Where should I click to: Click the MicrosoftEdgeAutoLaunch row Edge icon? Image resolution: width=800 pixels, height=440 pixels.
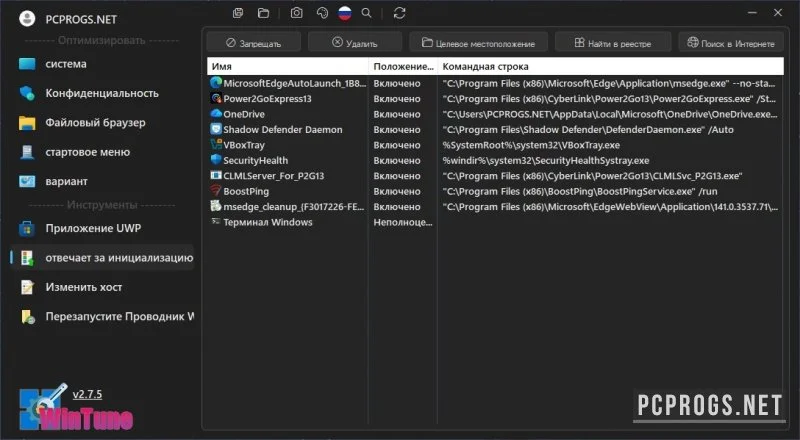pyautogui.click(x=216, y=83)
